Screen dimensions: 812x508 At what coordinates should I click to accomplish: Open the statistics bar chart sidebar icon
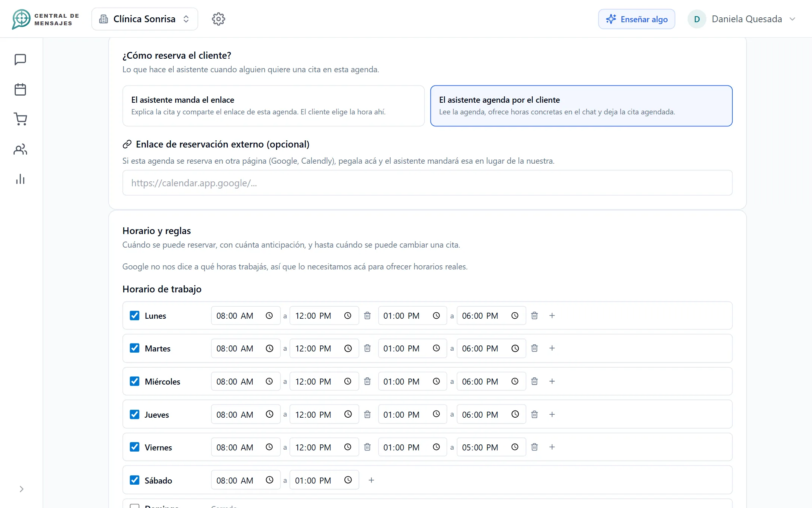pyautogui.click(x=20, y=179)
